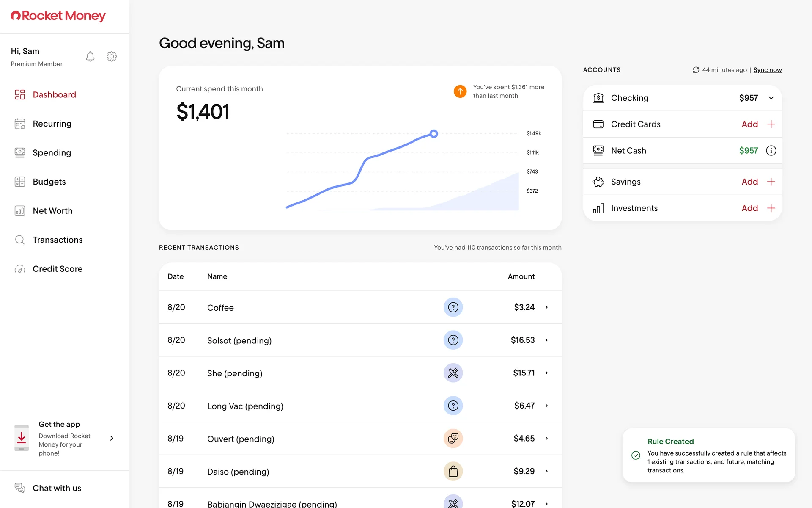The image size is (812, 508).
Task: Open Get the app chevron arrow
Action: pyautogui.click(x=112, y=438)
